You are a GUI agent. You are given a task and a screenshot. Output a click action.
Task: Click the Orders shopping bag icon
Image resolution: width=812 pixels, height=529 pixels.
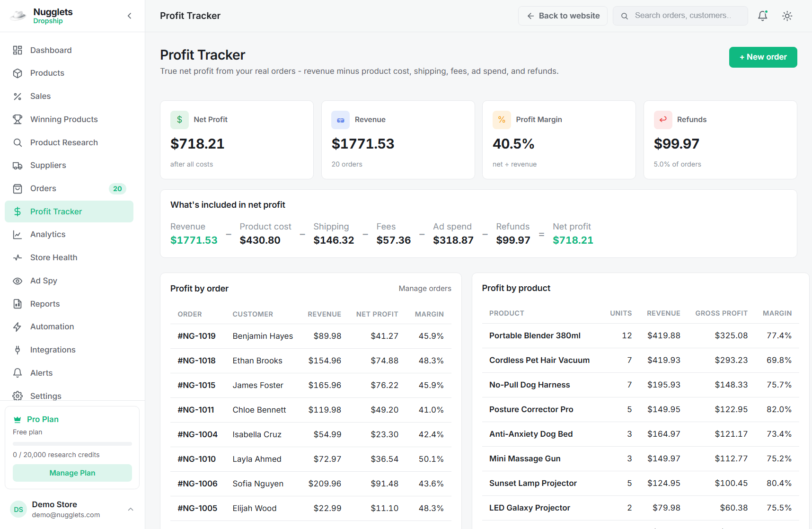click(18, 189)
